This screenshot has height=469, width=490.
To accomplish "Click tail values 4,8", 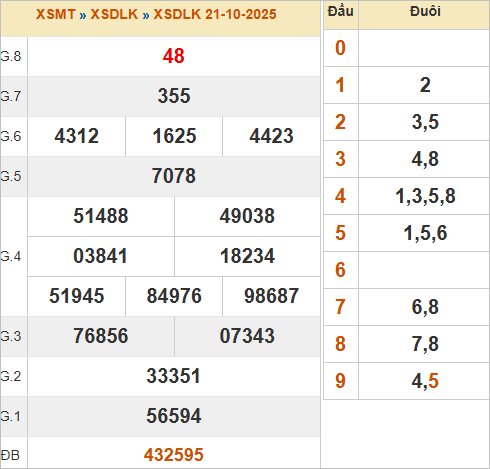I will click(x=425, y=159).
